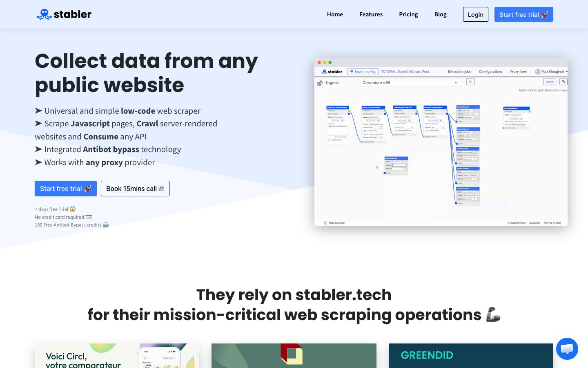Click the 'No credit card required' text

pyautogui.click(x=59, y=217)
